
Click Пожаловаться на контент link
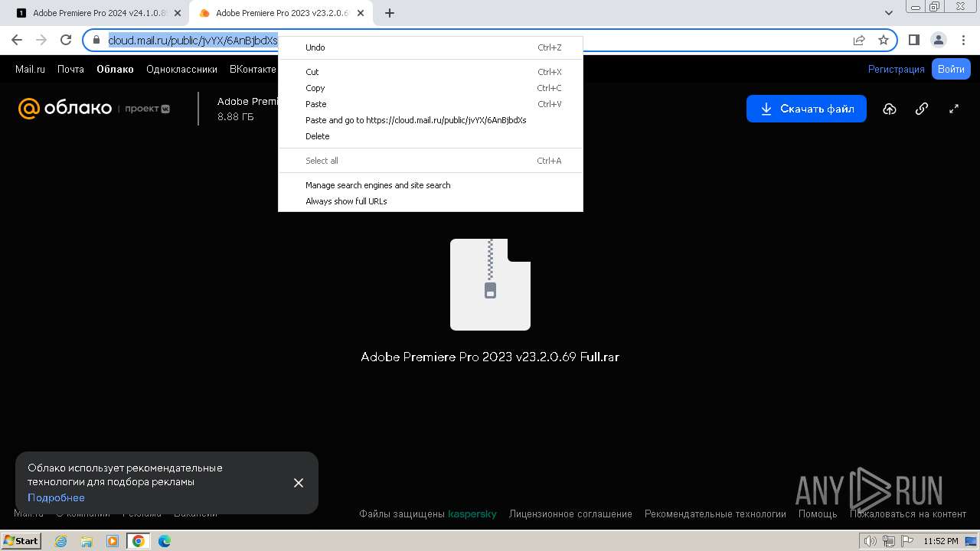tap(908, 514)
